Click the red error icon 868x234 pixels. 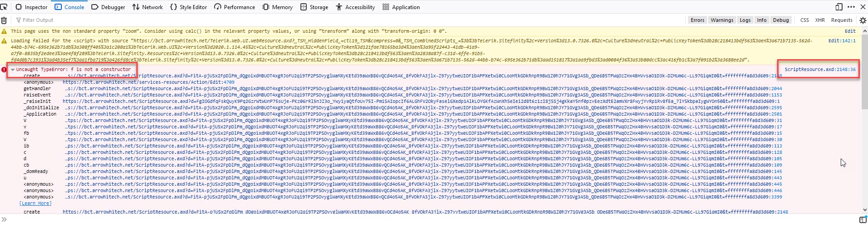(4, 70)
